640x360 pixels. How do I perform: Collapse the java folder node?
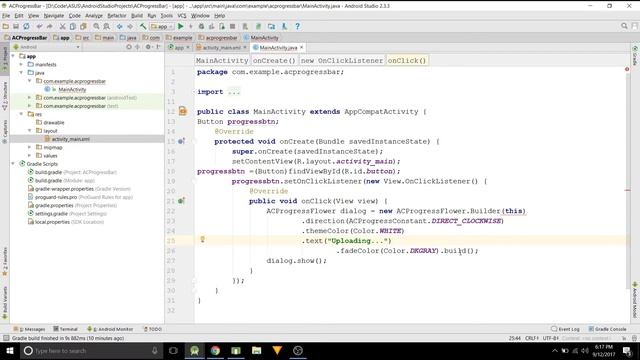coord(22,73)
